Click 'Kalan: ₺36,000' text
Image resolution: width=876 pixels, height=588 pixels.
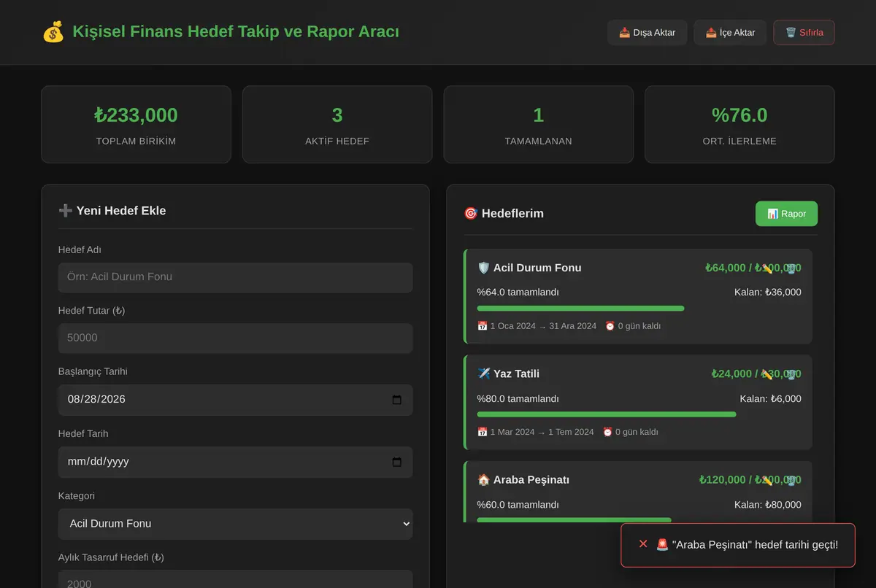pos(768,293)
